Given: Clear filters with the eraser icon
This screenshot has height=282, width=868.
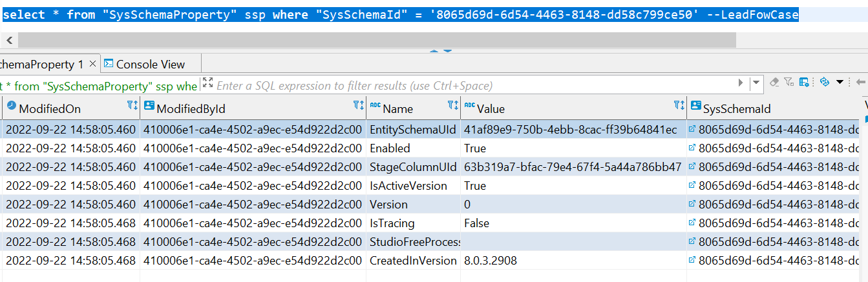Looking at the screenshot, I should point(774,82).
